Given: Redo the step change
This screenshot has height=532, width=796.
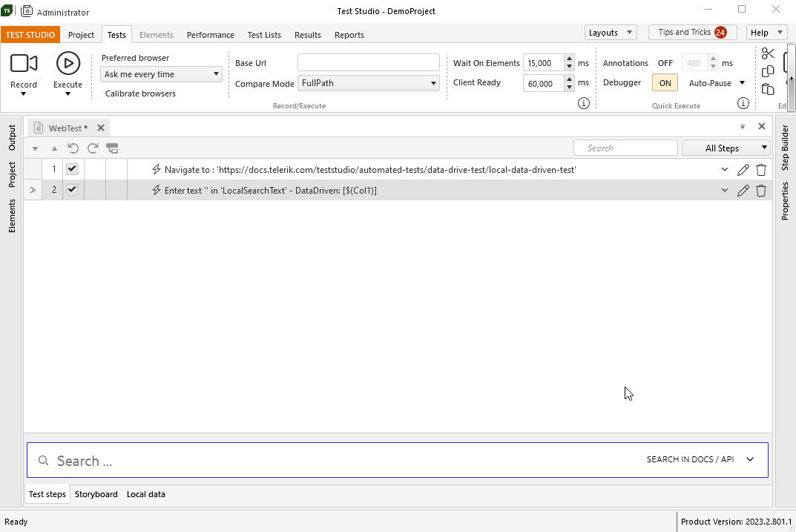Looking at the screenshot, I should (x=93, y=148).
